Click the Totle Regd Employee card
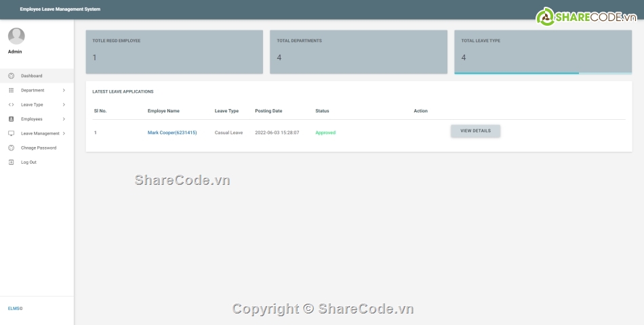 tap(174, 51)
